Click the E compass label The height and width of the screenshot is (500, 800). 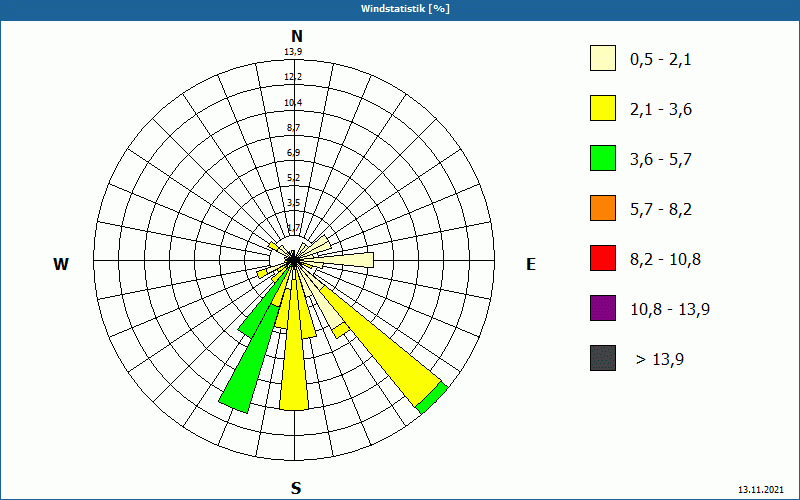click(531, 264)
